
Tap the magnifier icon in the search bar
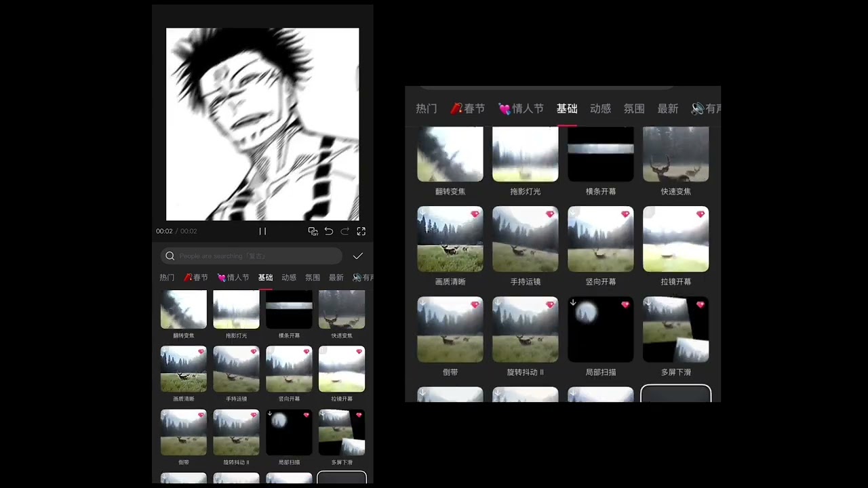click(x=170, y=256)
